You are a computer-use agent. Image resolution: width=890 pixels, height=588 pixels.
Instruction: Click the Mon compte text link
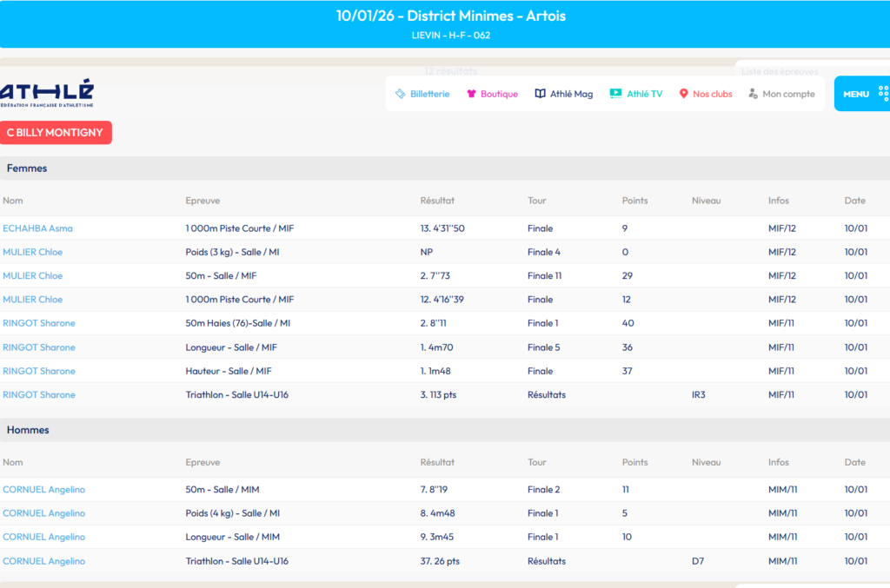pyautogui.click(x=788, y=94)
